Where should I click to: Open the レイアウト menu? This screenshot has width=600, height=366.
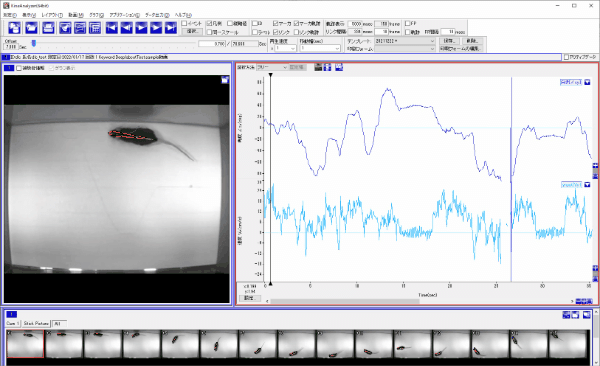tap(52, 15)
